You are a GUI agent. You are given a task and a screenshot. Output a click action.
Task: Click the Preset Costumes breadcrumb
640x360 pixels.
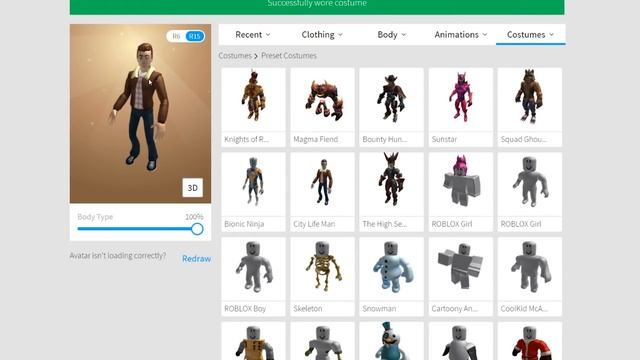pos(289,56)
